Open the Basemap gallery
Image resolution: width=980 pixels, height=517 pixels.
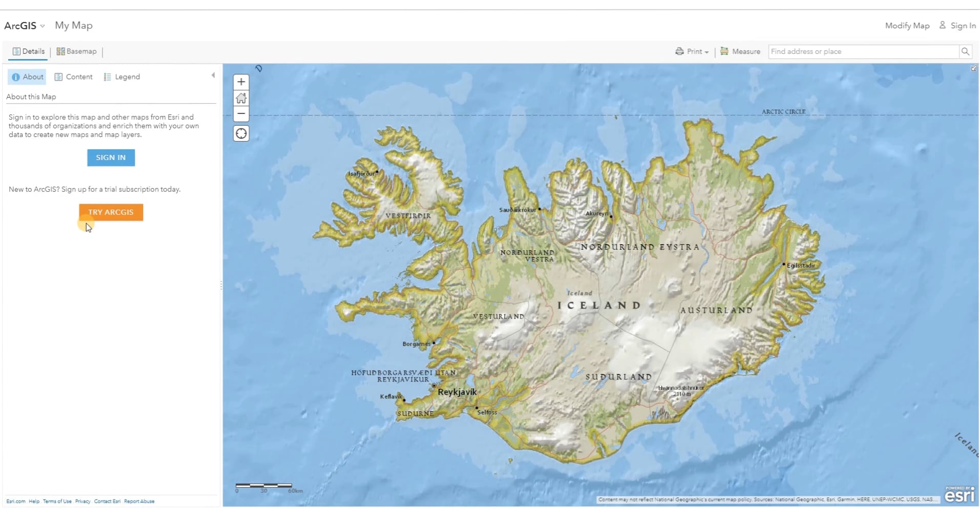click(76, 51)
